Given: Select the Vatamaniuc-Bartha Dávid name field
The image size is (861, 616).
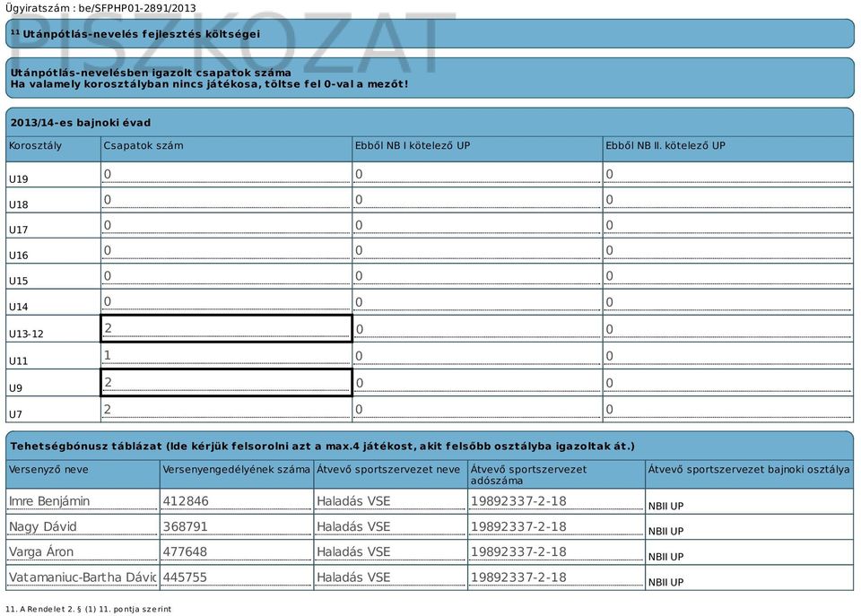Looking at the screenshot, I should pyautogui.click(x=83, y=577).
